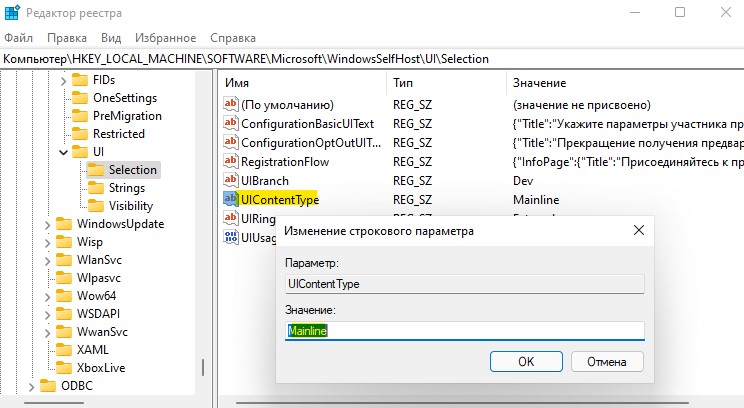Screen dimensions: 744x408
Task: Select the WSDAPI folder icon
Action: [x=64, y=314]
